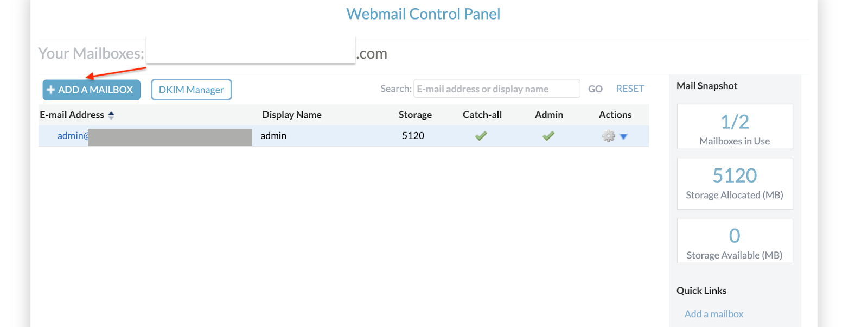
Task: Open the DKIM Manager
Action: 191,89
